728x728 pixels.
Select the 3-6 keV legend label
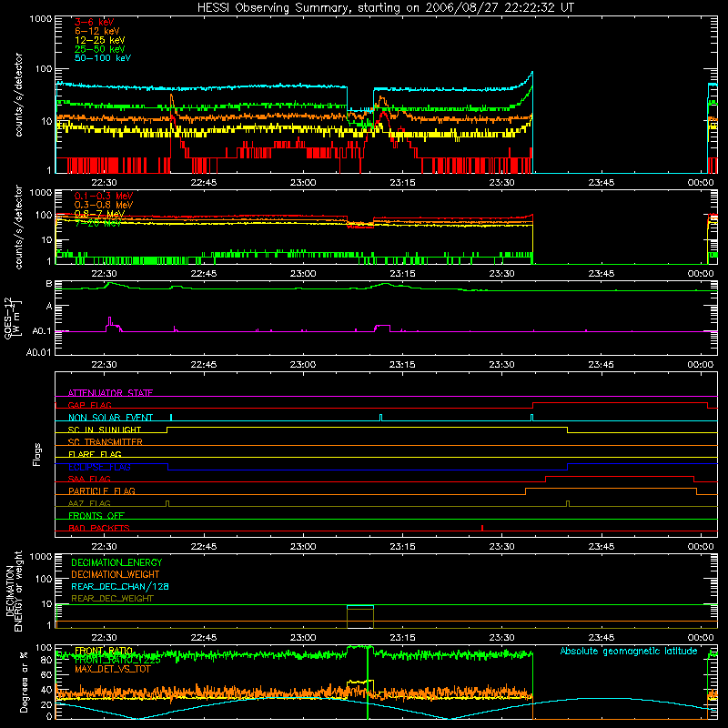pyautogui.click(x=95, y=22)
